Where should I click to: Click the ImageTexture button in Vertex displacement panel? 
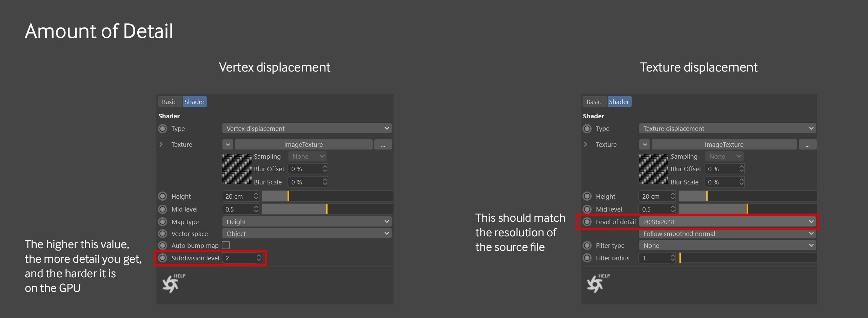(303, 144)
